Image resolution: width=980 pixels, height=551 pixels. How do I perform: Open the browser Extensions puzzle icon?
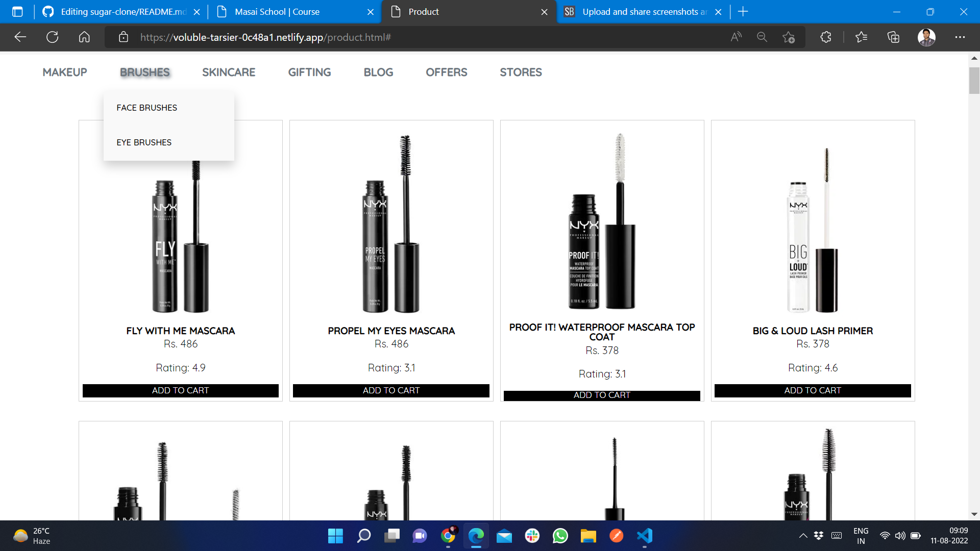[826, 37]
